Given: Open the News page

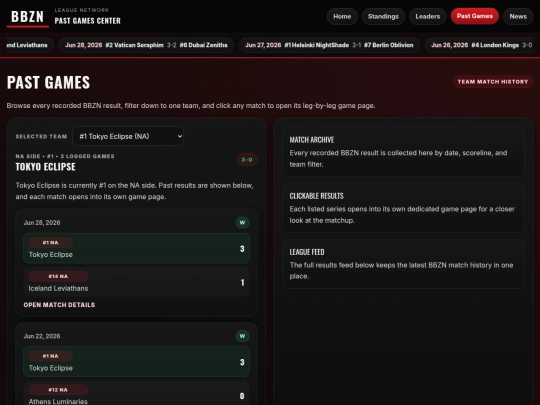Looking at the screenshot, I should coord(518,17).
